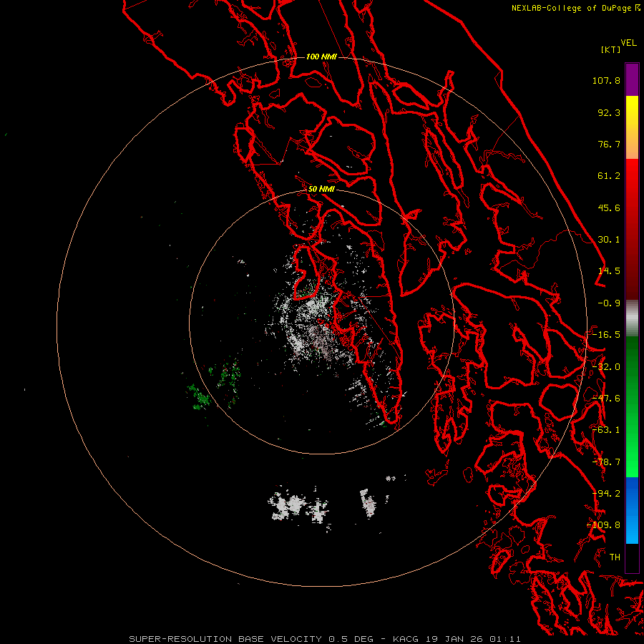Image resolution: width=644 pixels, height=644 pixels.
Task: Click the -32.0 legend value
Action: [606, 367]
